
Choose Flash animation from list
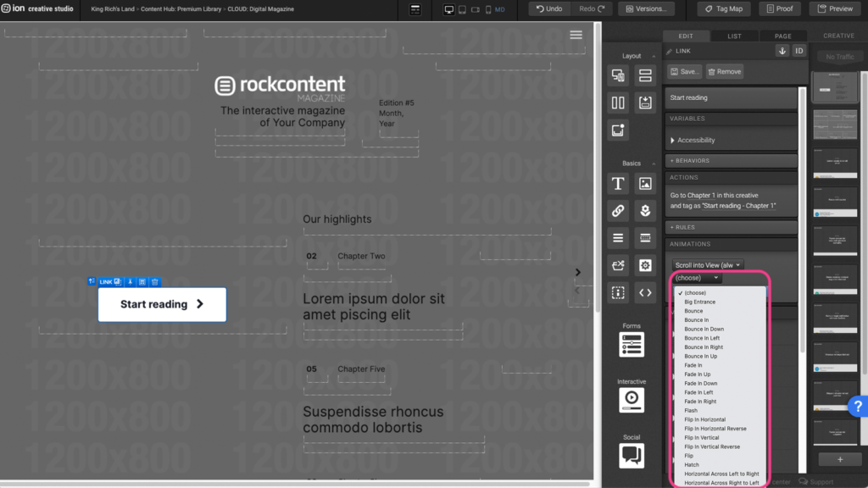click(x=721, y=411)
